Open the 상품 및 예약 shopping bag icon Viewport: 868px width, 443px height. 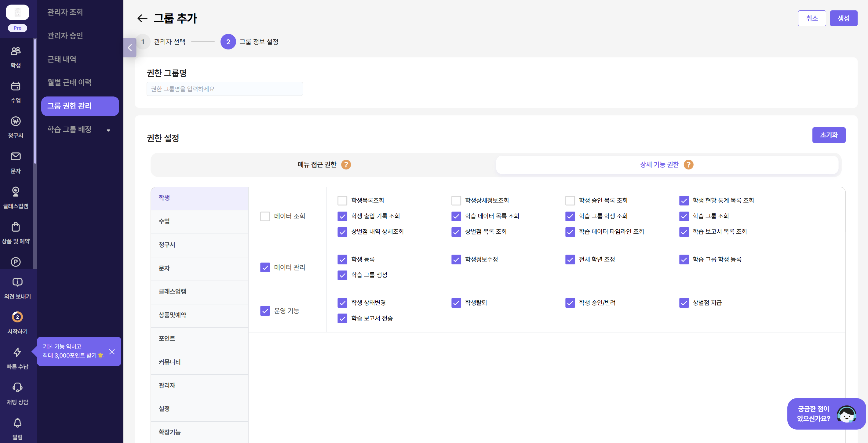[16, 227]
